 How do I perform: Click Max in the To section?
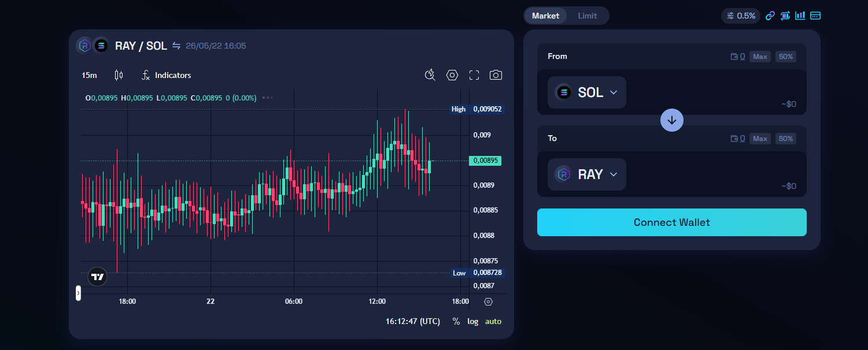pyautogui.click(x=760, y=139)
